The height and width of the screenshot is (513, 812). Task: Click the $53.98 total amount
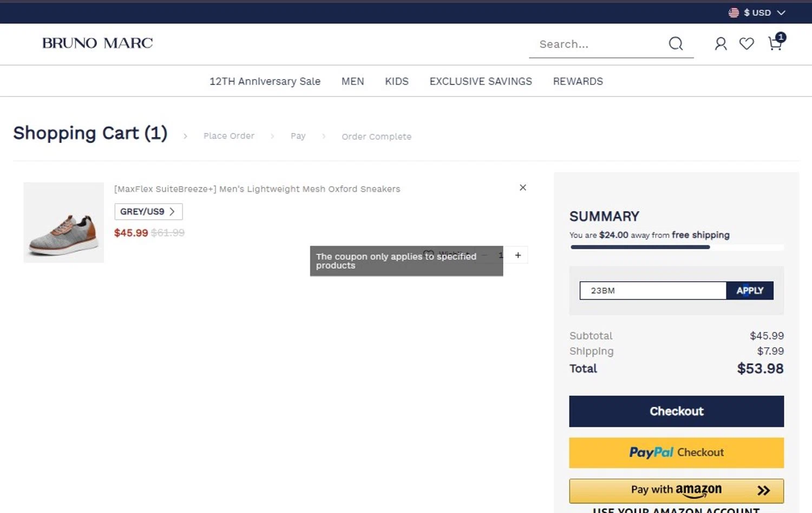[x=760, y=369]
